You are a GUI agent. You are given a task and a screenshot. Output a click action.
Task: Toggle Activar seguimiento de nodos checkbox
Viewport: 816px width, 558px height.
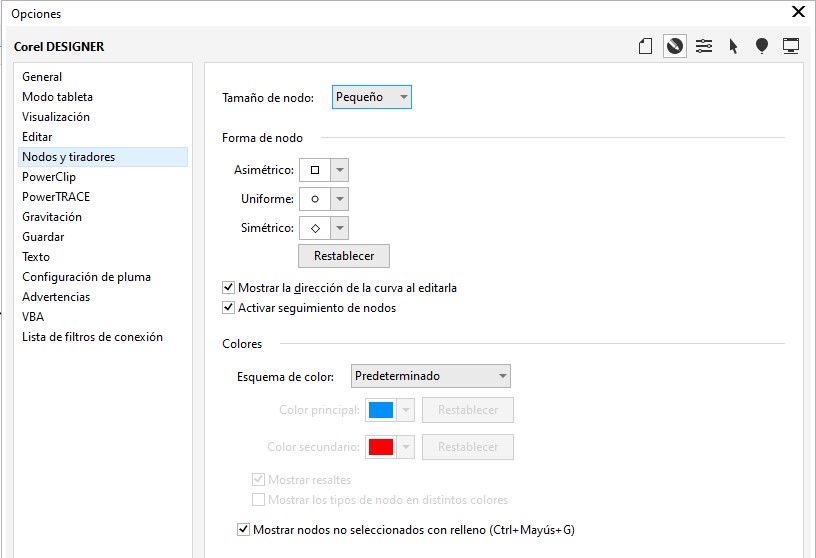(228, 308)
